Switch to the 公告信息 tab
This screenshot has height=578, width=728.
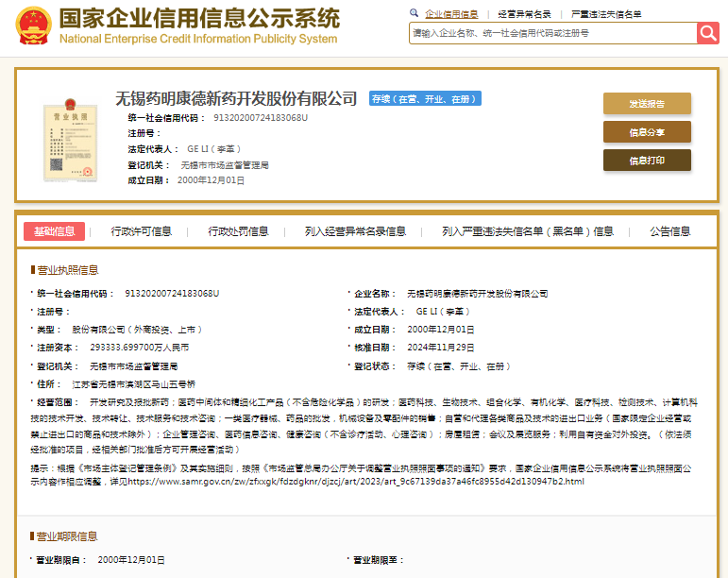(670, 231)
